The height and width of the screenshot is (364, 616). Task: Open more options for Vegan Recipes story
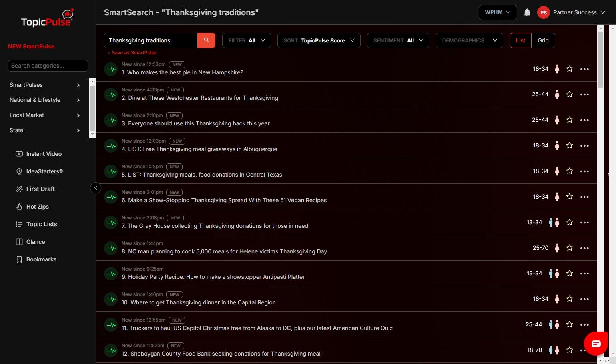click(584, 197)
